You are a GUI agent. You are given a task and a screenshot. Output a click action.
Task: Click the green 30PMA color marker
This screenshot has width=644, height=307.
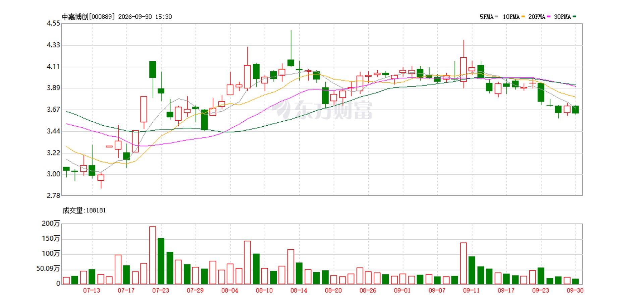[574, 16]
